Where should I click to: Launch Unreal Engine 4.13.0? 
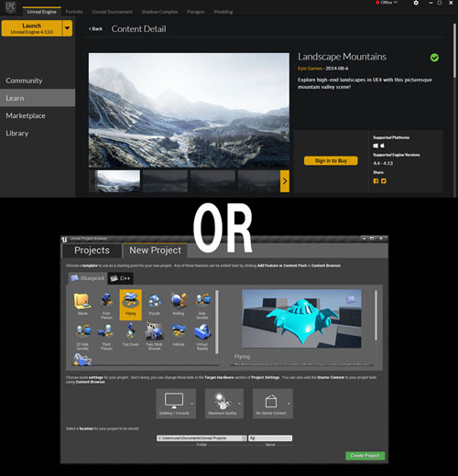pos(32,28)
